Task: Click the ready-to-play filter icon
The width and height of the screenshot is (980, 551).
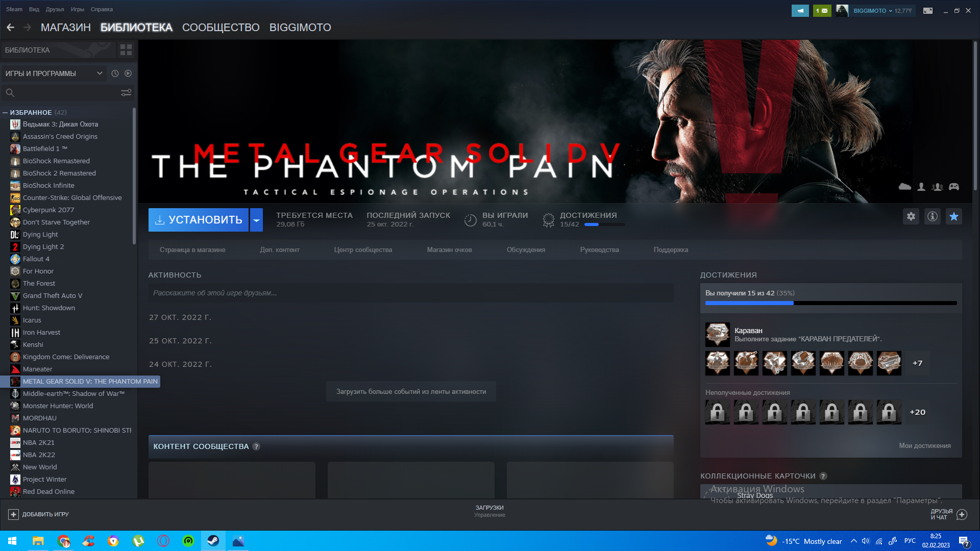Action: 128,73
